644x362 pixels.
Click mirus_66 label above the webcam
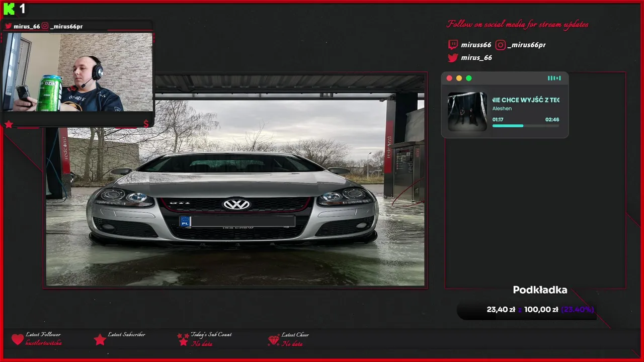tap(27, 26)
